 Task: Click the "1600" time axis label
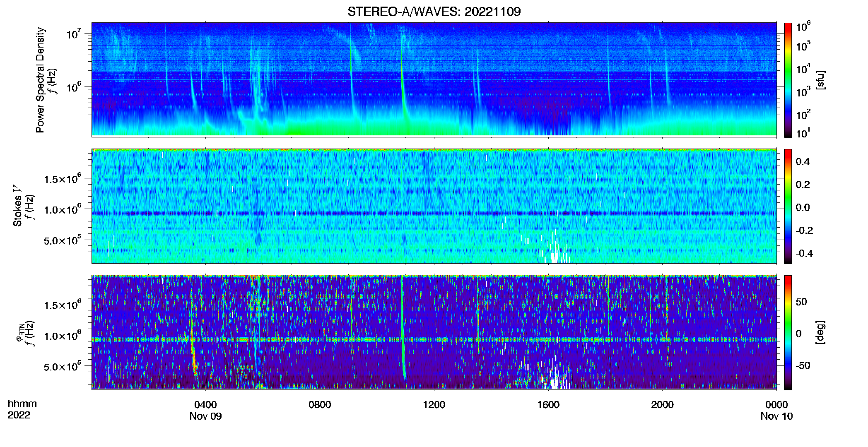[x=548, y=405]
